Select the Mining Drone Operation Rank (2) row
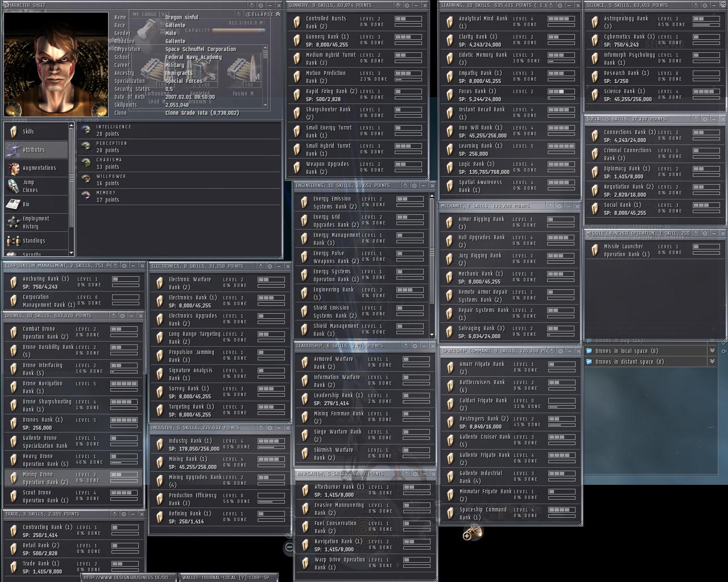This screenshot has width=728, height=582. (x=73, y=478)
